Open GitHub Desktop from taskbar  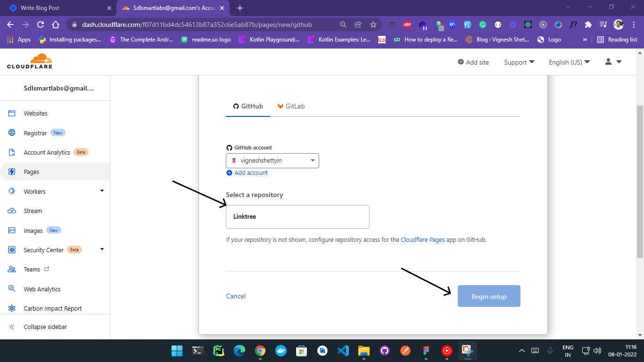tap(384, 351)
